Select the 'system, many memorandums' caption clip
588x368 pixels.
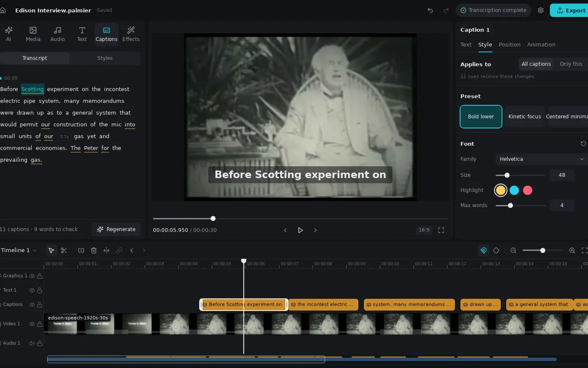pos(409,305)
